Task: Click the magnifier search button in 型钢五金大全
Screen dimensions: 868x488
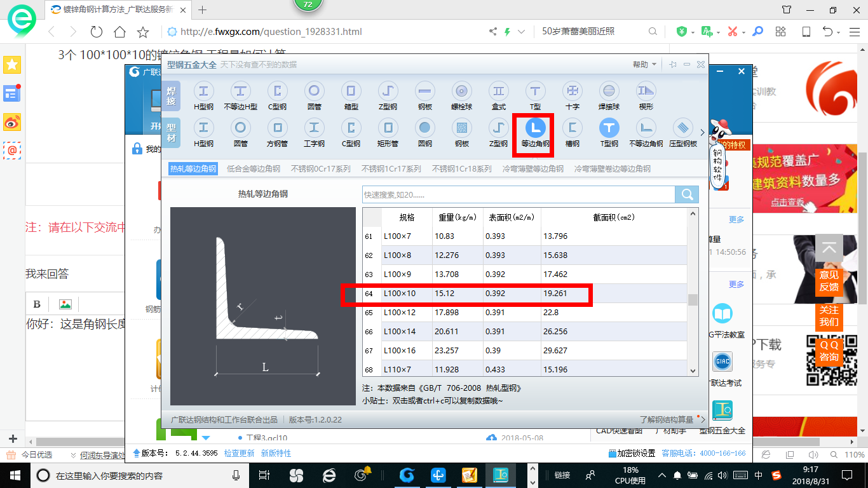Action: pyautogui.click(x=687, y=194)
